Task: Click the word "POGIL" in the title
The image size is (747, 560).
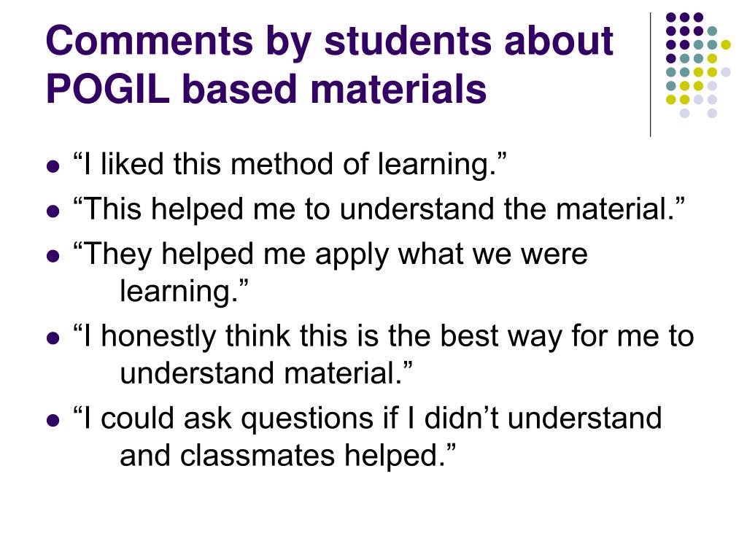Action: click(x=108, y=89)
